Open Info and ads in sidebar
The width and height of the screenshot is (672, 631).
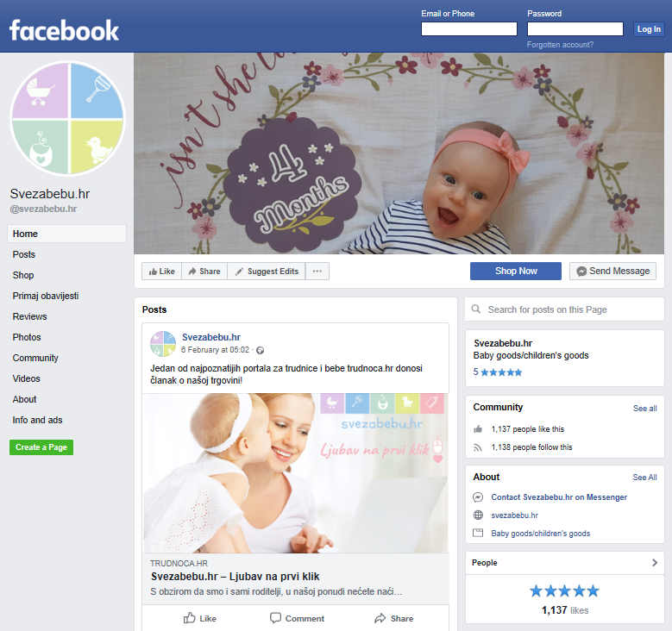pyautogui.click(x=37, y=421)
